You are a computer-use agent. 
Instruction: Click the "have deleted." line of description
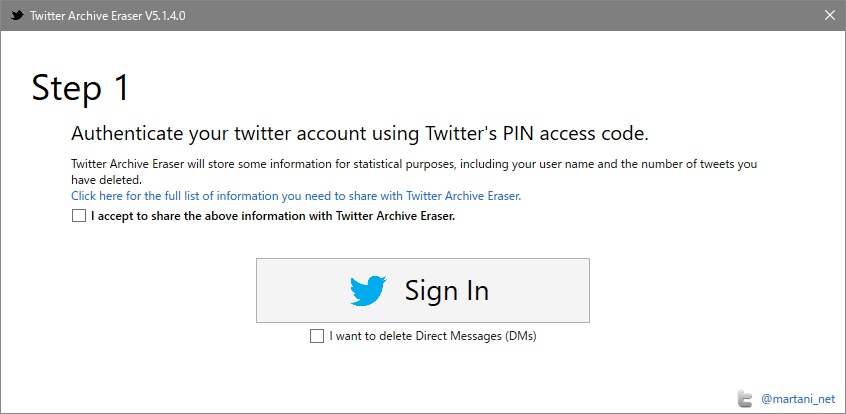point(106,179)
